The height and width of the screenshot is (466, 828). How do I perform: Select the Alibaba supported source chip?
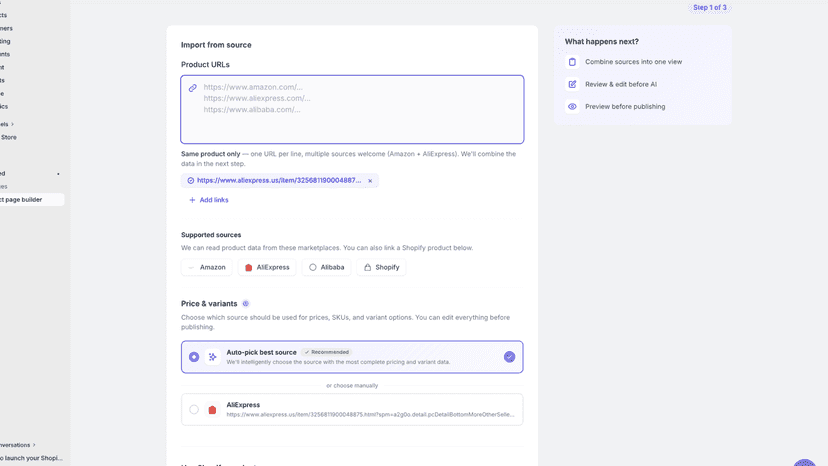(x=326, y=267)
